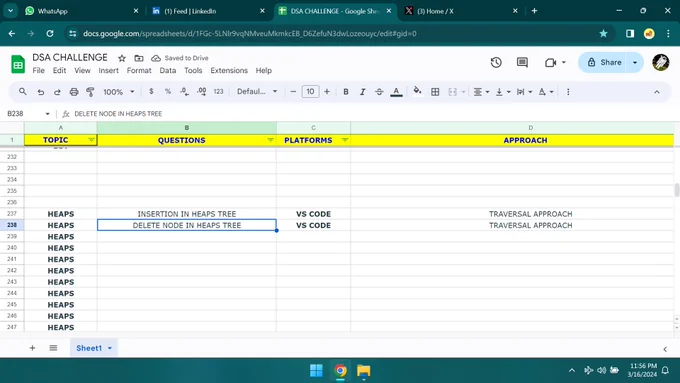
Task: Open vertical align dropdown
Action: [503, 92]
